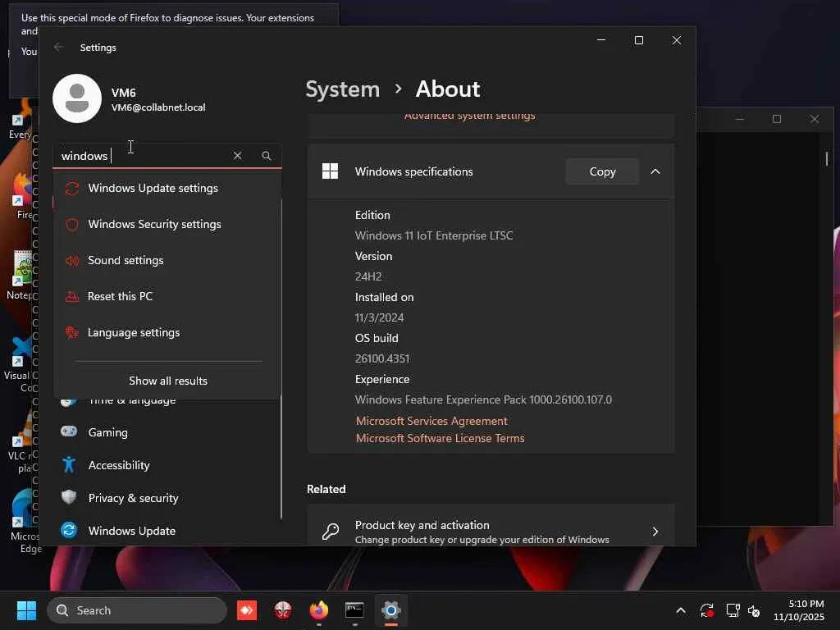Click the Gaming controller icon in sidebar

(x=69, y=431)
